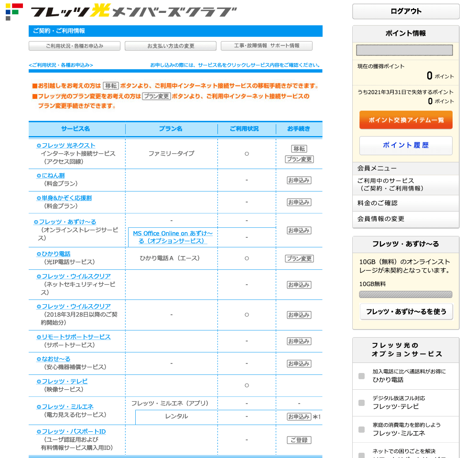476x458 pixels.
Task: Click the フレッツ光のオプションサービス panel heading
Action: click(407, 350)
